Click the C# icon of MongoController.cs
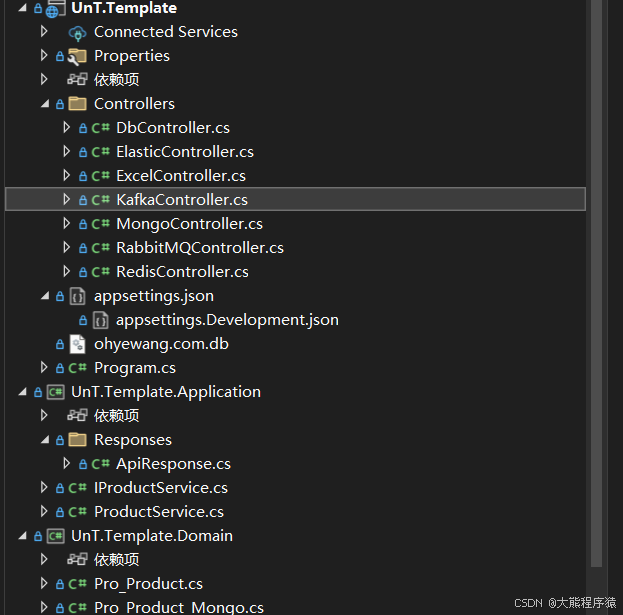 click(x=100, y=224)
